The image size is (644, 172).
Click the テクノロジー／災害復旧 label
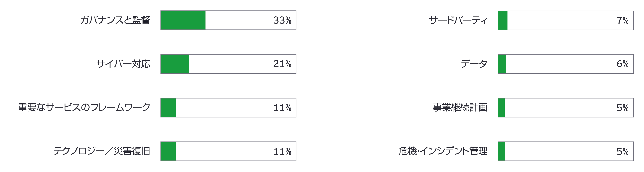[x=101, y=151]
